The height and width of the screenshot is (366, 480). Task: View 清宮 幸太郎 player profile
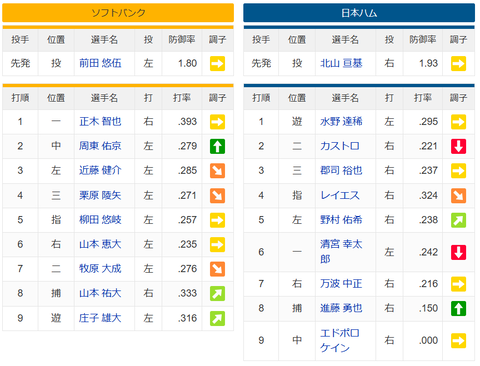[341, 252]
